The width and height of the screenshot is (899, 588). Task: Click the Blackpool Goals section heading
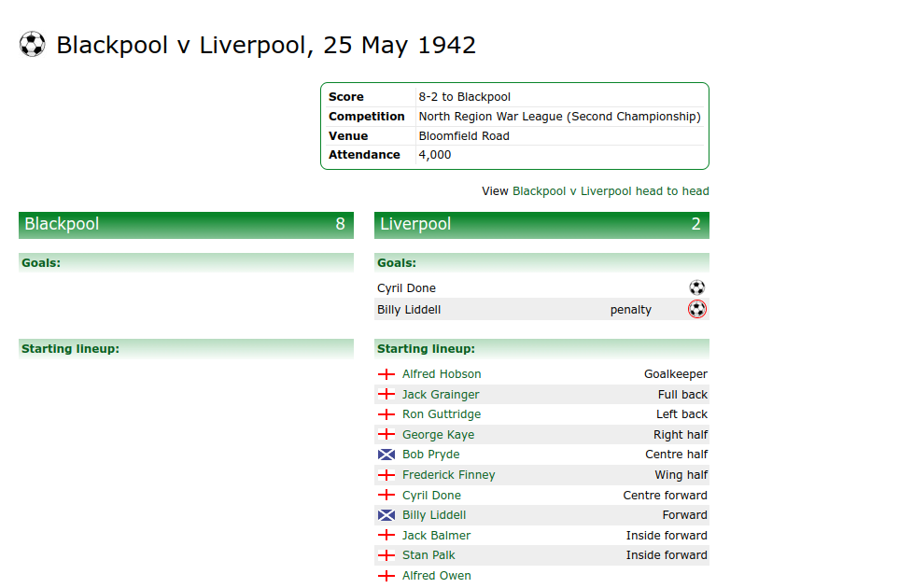[41, 263]
